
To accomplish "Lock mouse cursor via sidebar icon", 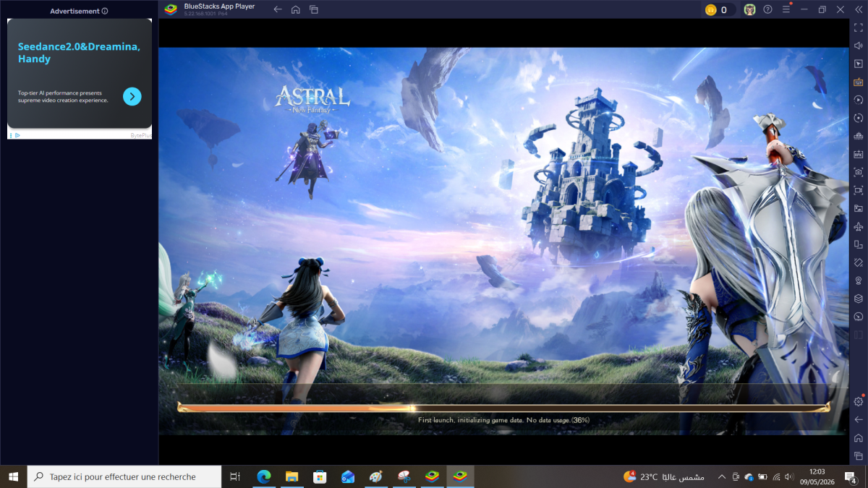I will click(x=858, y=64).
